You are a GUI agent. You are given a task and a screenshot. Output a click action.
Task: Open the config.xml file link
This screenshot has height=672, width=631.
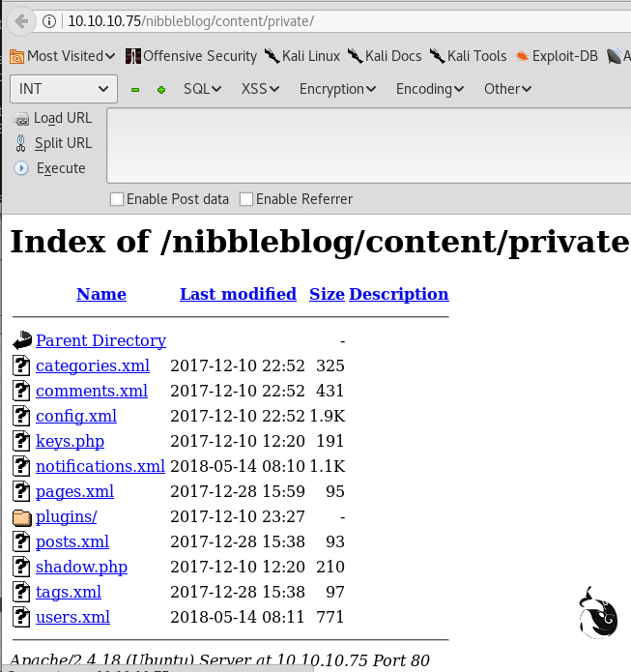(x=76, y=416)
